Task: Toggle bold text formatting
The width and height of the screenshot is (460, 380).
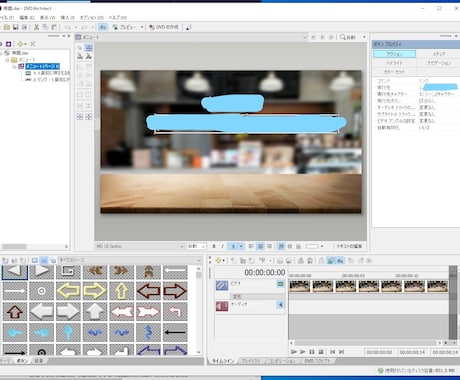Action: point(214,246)
